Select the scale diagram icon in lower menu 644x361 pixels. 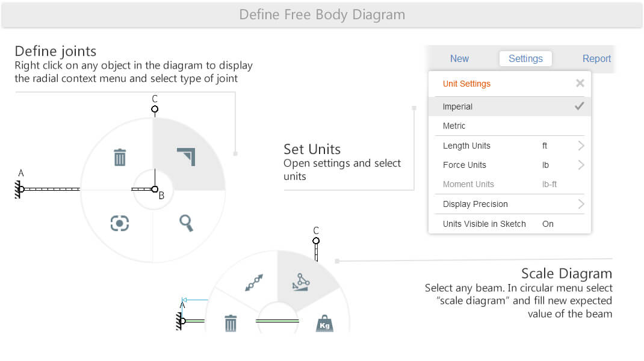(x=301, y=283)
